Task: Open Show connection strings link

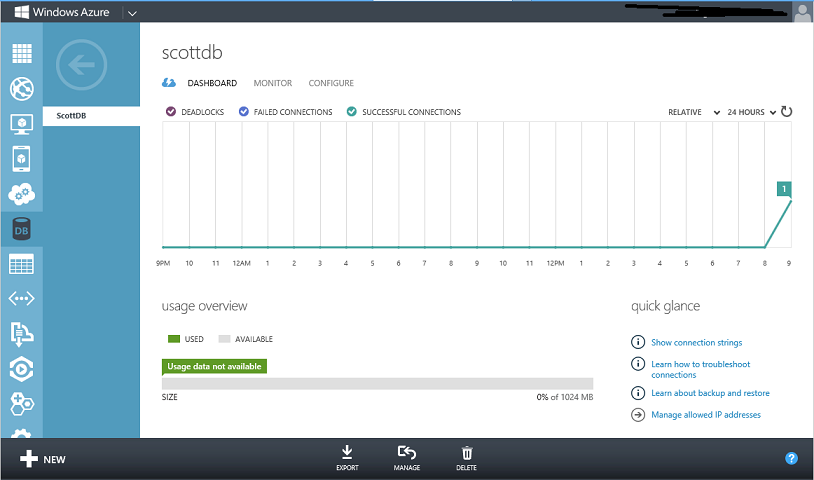Action: point(697,342)
